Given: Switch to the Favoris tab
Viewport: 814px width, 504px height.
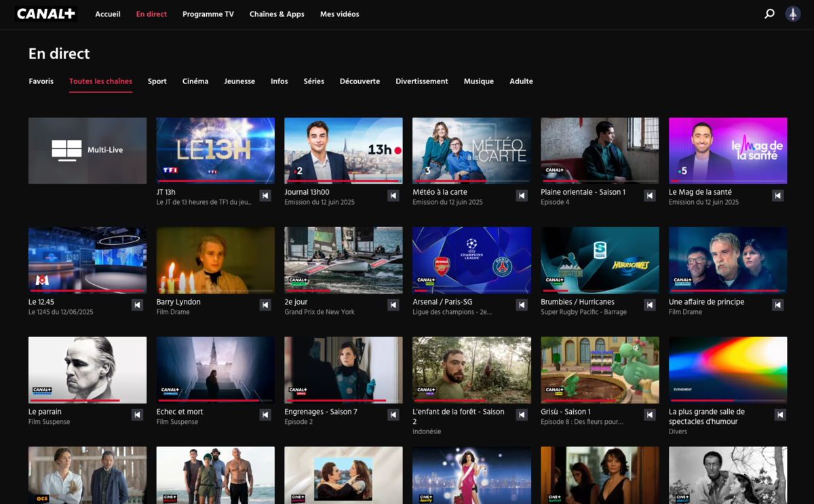Looking at the screenshot, I should pyautogui.click(x=41, y=81).
